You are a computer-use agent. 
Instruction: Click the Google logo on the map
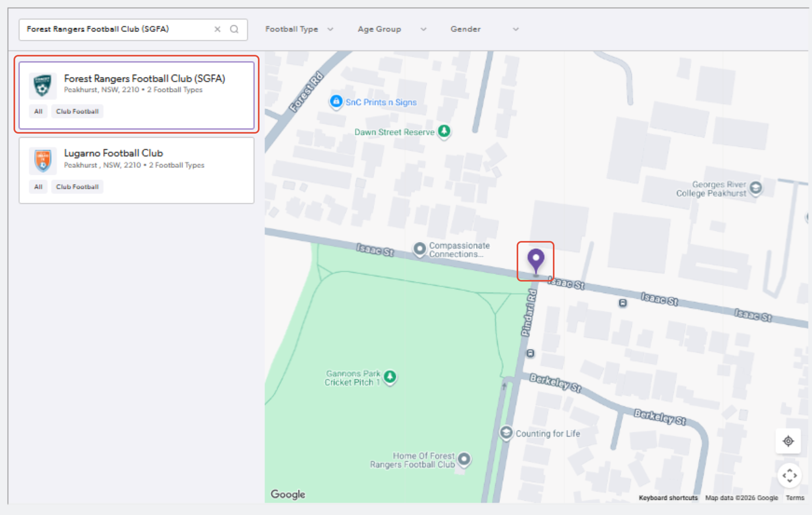click(x=288, y=494)
